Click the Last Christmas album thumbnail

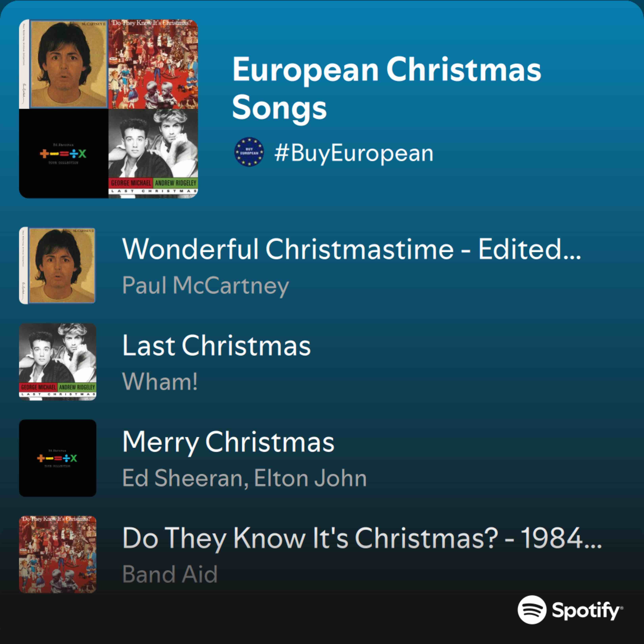(x=58, y=362)
